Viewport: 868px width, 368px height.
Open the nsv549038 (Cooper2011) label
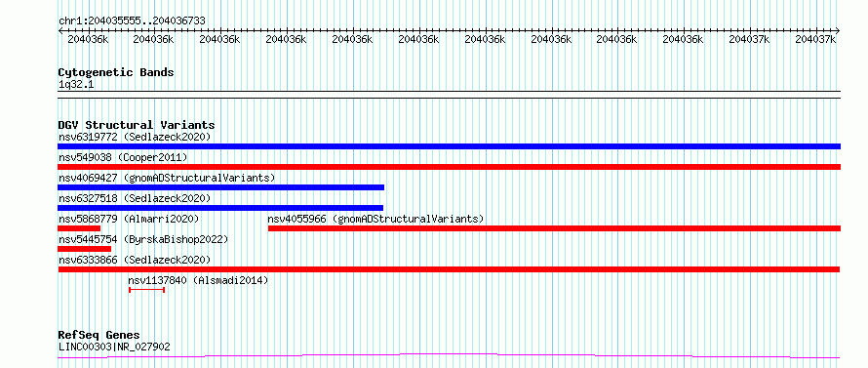(x=123, y=157)
